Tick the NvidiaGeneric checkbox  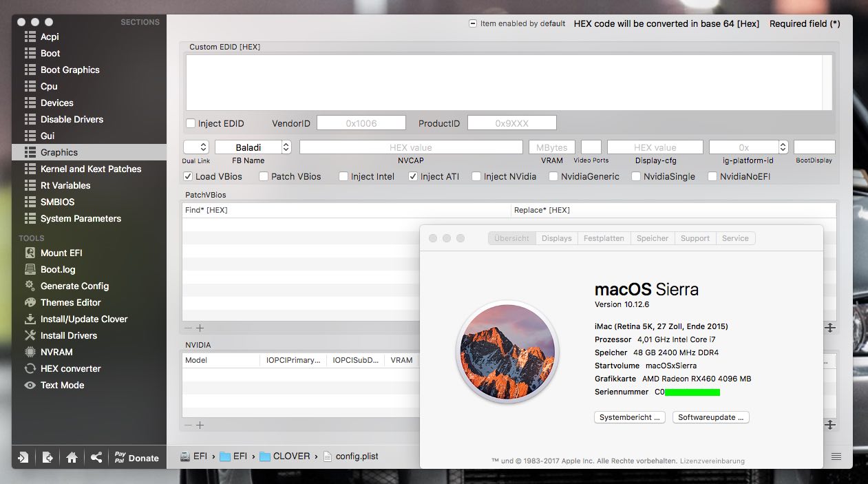tap(553, 176)
